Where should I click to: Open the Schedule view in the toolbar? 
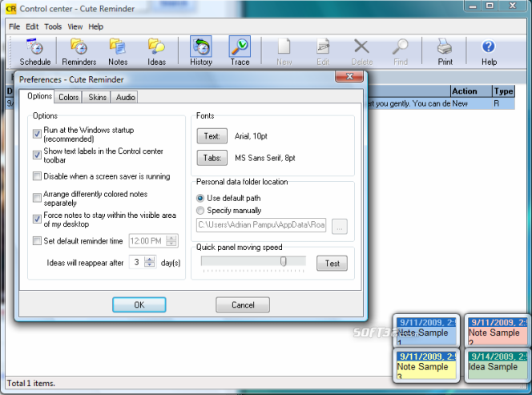35,51
